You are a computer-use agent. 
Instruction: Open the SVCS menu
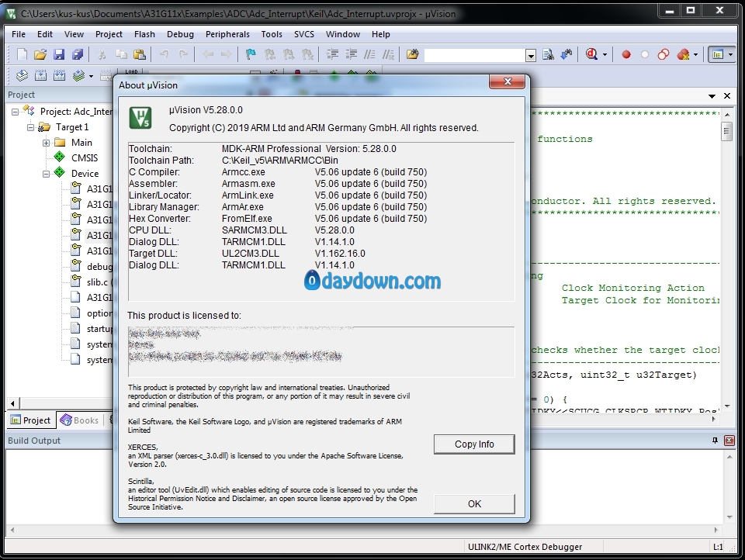(x=304, y=34)
